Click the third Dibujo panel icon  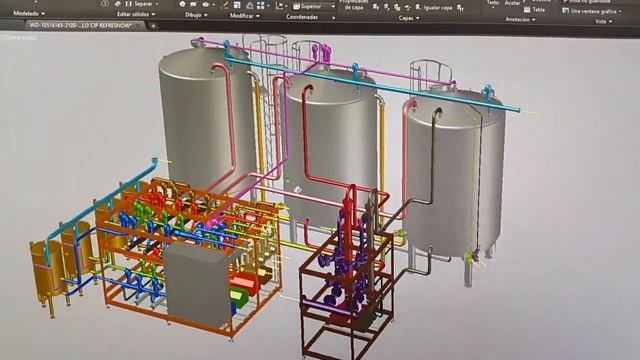coord(205,4)
